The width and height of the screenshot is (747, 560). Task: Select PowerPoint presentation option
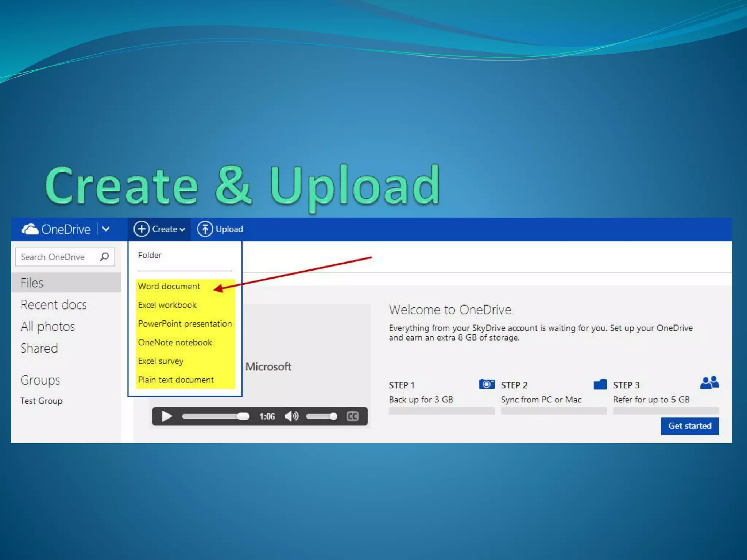(x=185, y=324)
